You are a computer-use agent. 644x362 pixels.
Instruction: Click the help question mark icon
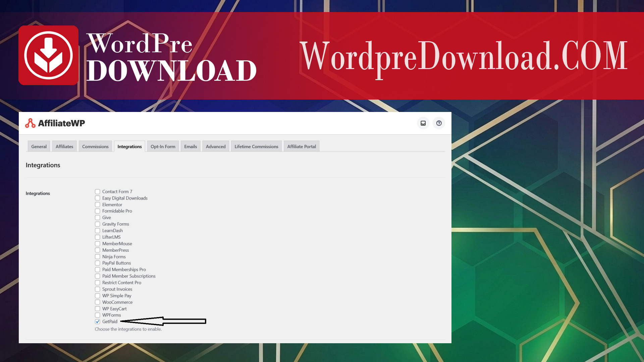tap(439, 123)
